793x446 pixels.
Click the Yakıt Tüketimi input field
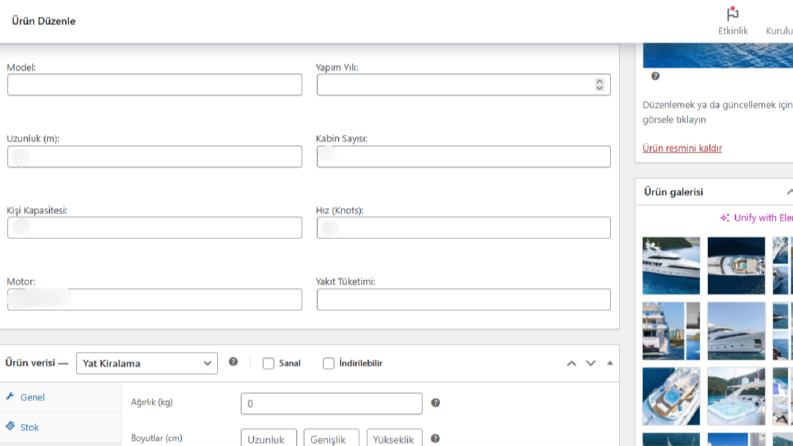tap(464, 299)
